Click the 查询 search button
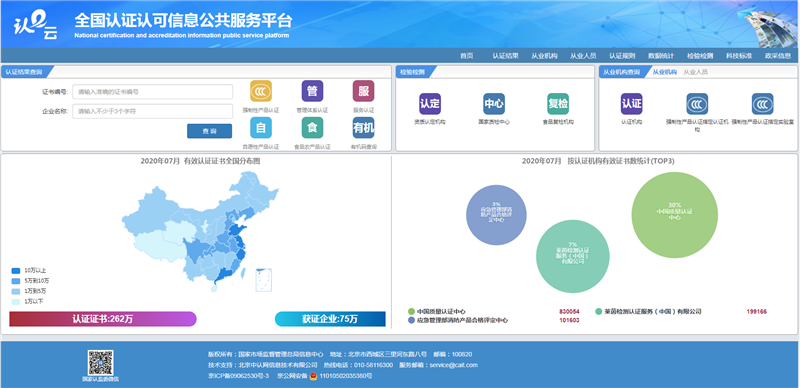This screenshot has width=800, height=388. [x=209, y=131]
